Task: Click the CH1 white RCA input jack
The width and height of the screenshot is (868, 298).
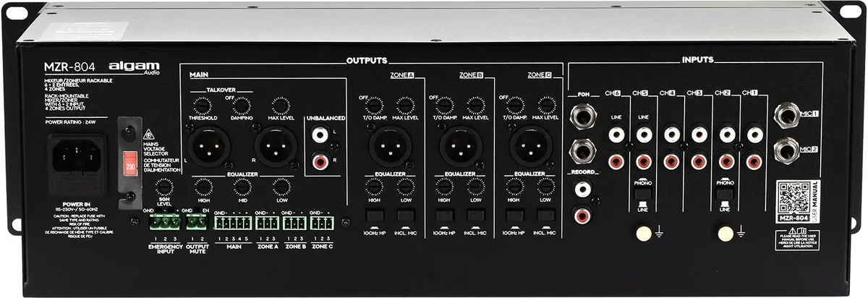Action: click(x=754, y=135)
